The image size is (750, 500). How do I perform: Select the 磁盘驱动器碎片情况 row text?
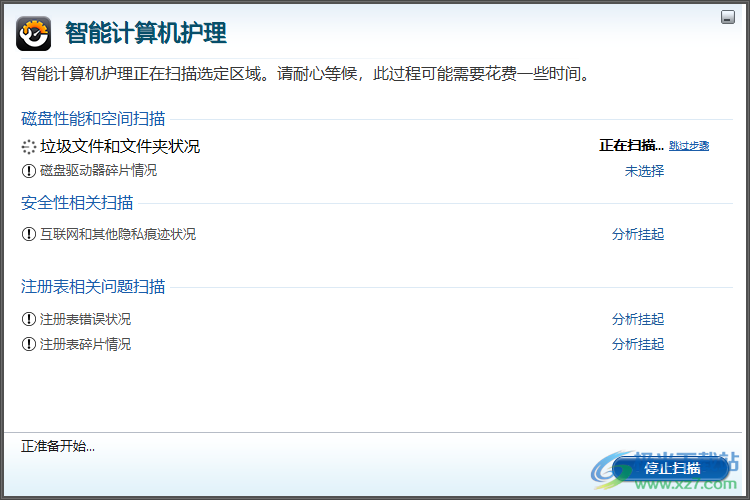point(99,170)
